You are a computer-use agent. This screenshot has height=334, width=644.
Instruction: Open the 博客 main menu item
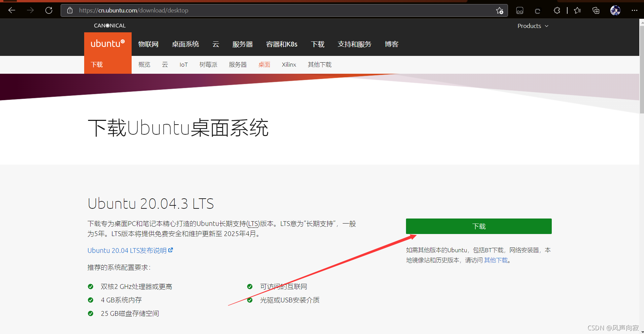(392, 44)
